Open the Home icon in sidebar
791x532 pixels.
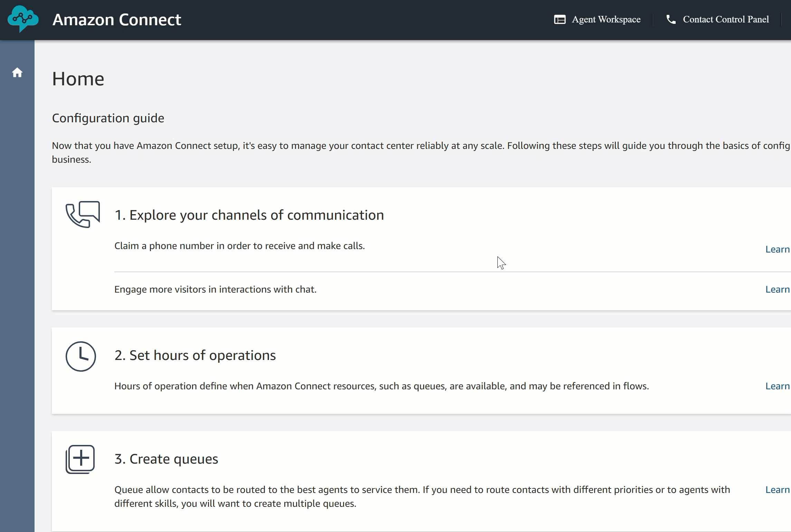click(17, 73)
